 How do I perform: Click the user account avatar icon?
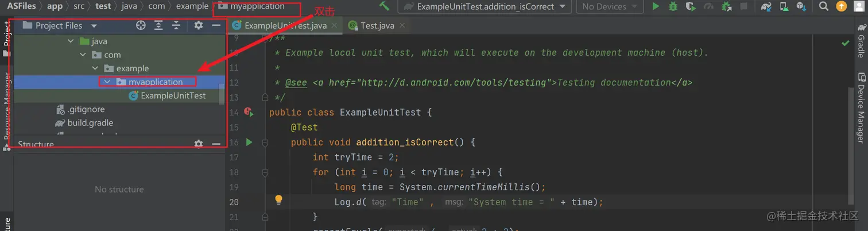(x=859, y=6)
